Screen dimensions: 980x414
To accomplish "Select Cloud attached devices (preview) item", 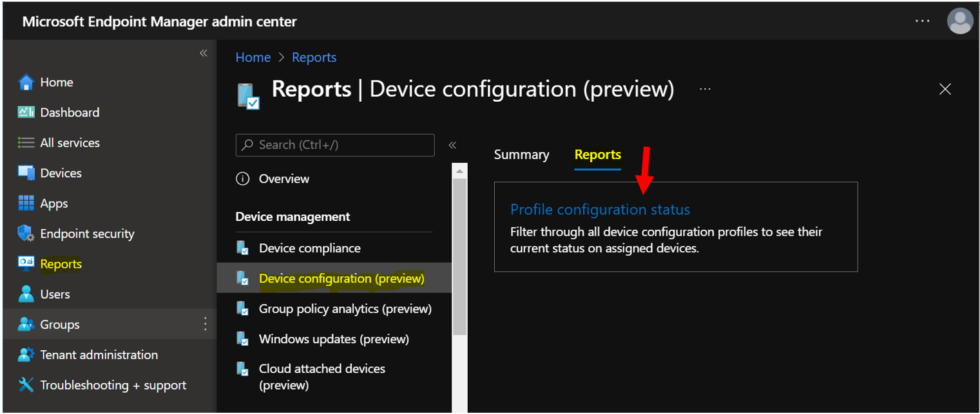I will click(x=334, y=377).
